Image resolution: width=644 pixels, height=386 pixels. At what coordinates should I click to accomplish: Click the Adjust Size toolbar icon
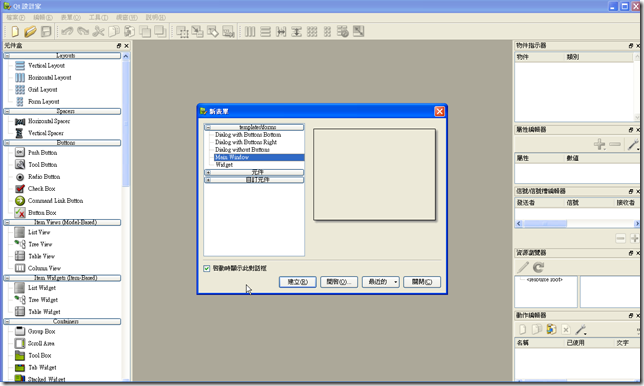click(359, 31)
